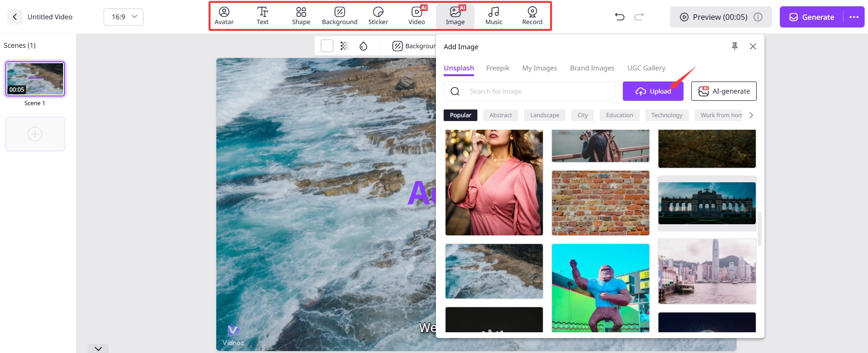The height and width of the screenshot is (353, 868).
Task: Select the City category tag
Action: tap(582, 115)
